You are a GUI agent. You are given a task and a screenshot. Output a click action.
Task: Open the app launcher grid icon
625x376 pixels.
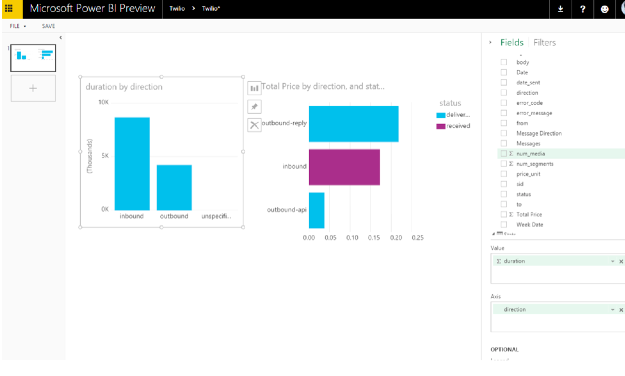coord(9,8)
